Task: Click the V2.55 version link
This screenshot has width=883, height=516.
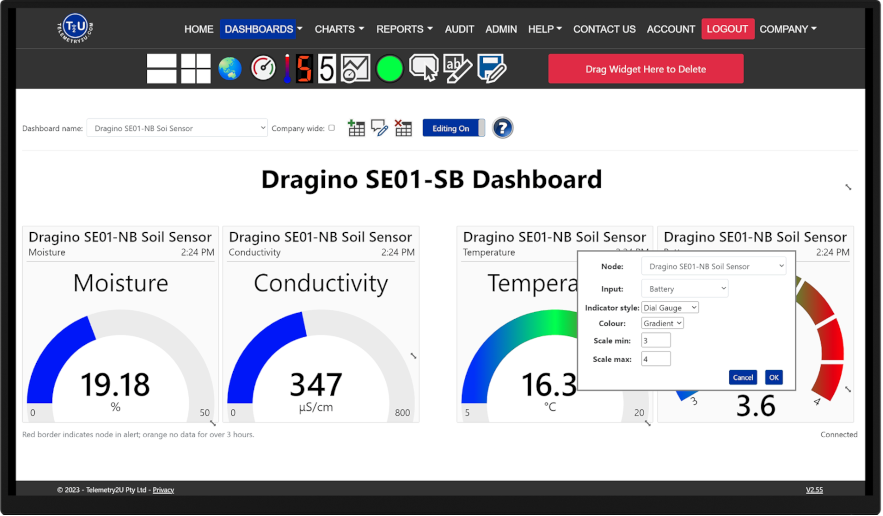Action: click(814, 490)
